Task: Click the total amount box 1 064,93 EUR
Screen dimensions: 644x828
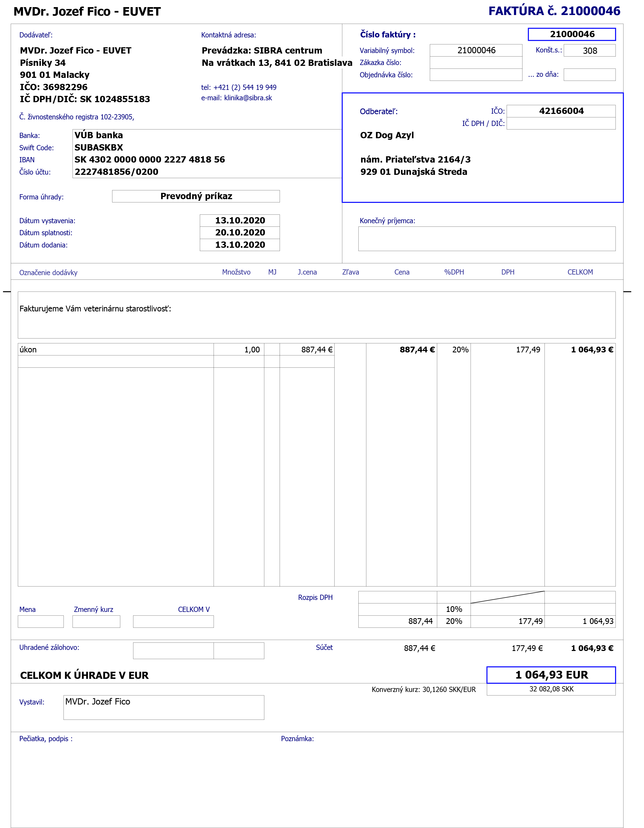Action: click(x=551, y=675)
